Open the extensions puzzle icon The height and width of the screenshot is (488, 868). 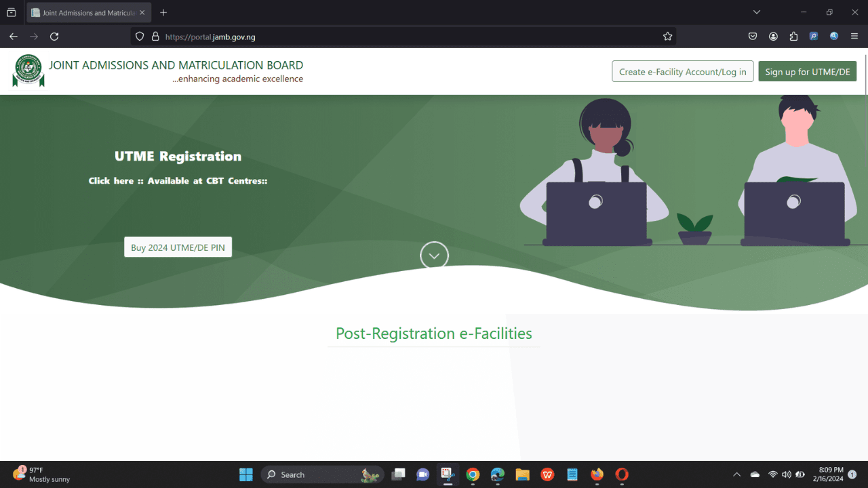pos(793,37)
